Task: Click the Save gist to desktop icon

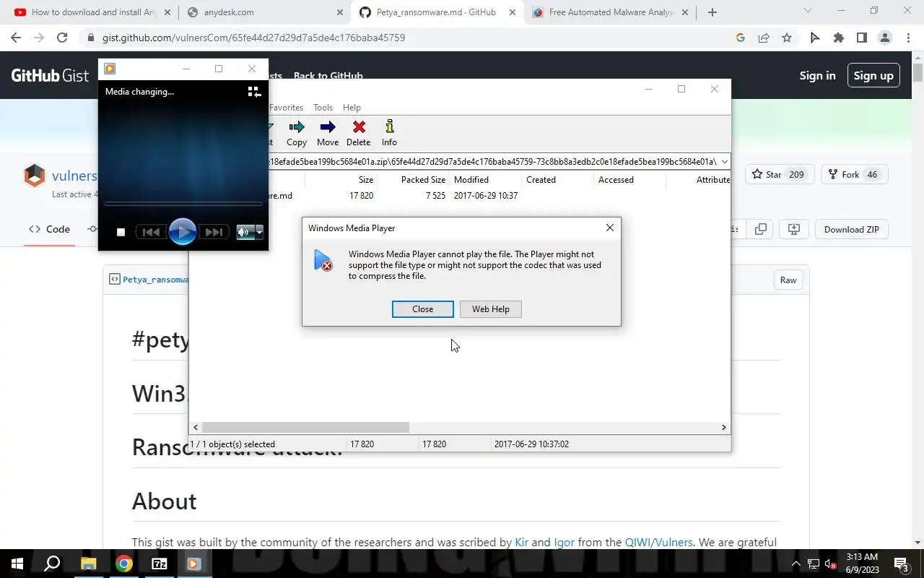Action: click(794, 229)
